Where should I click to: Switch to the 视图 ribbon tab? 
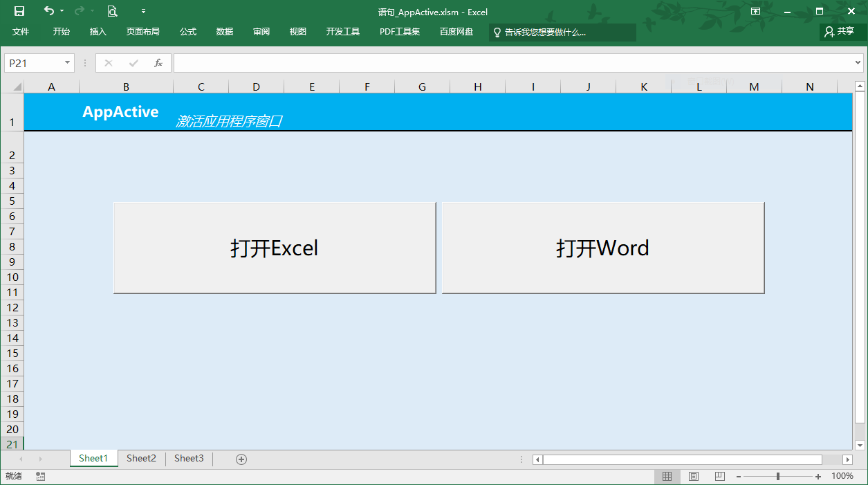click(x=298, y=32)
